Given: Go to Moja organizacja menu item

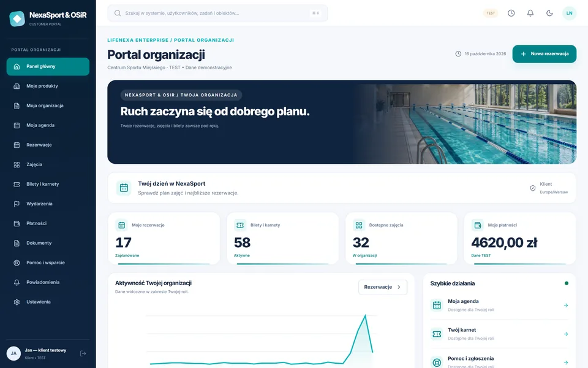Looking at the screenshot, I should point(48,105).
